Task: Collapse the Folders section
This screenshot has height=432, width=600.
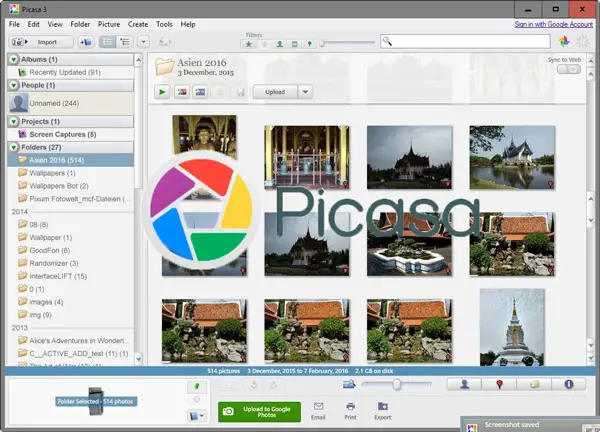Action: [x=14, y=147]
